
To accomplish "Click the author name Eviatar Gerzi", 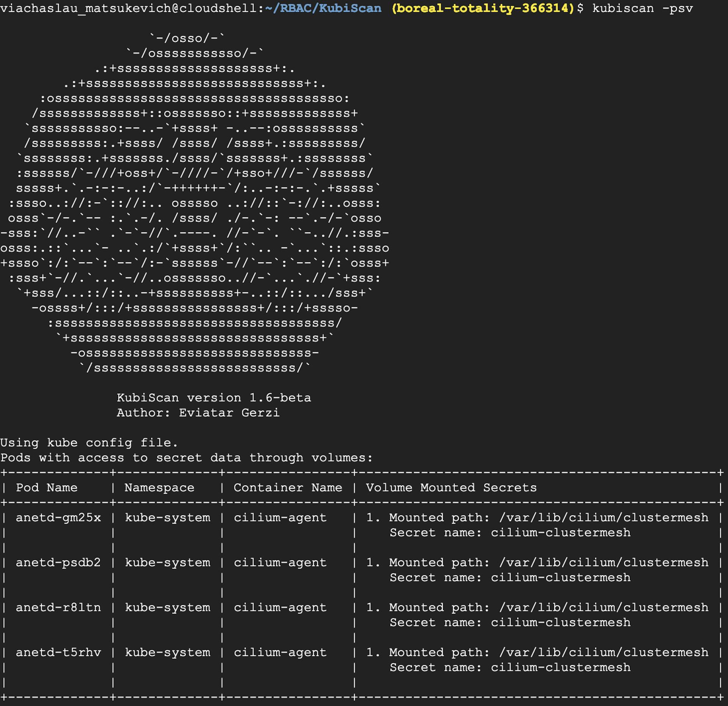I will point(229,413).
